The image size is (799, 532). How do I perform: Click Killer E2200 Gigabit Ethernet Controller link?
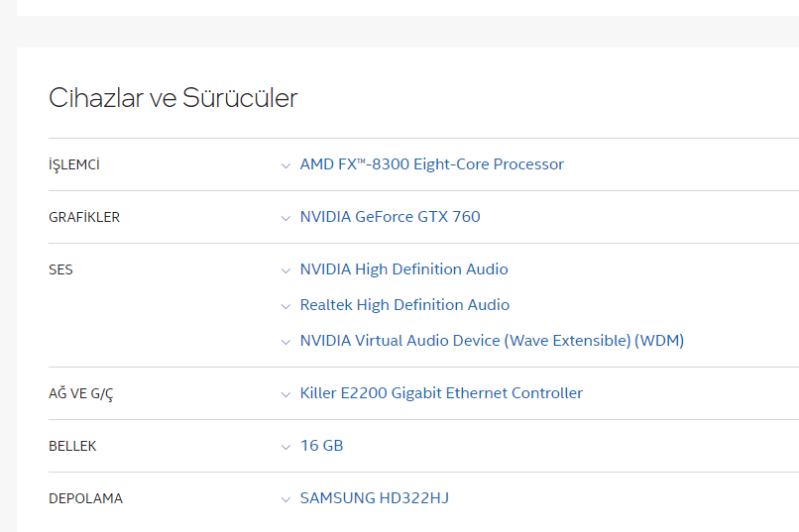point(441,393)
